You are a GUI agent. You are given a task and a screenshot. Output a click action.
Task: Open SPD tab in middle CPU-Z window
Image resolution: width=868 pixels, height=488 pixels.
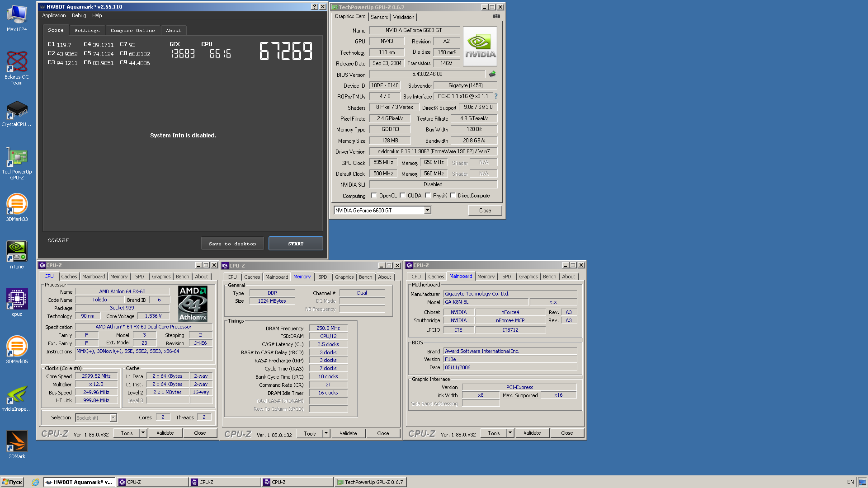point(323,277)
